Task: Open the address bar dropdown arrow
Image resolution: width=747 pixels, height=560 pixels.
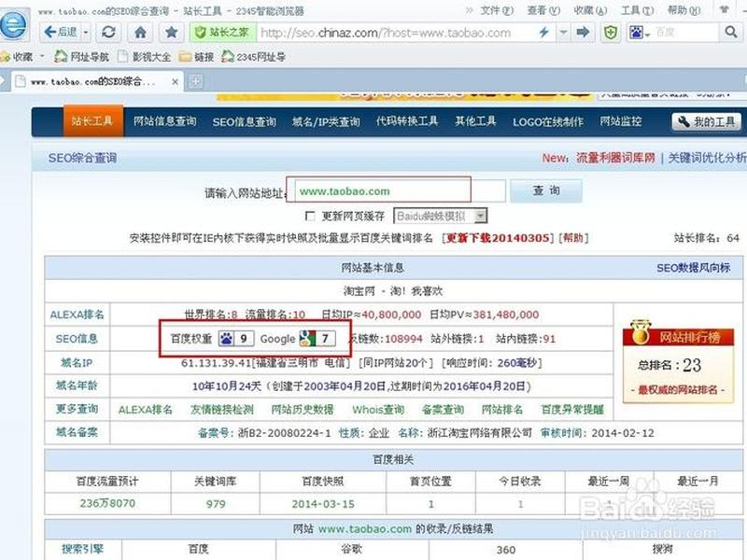Action: tap(564, 33)
